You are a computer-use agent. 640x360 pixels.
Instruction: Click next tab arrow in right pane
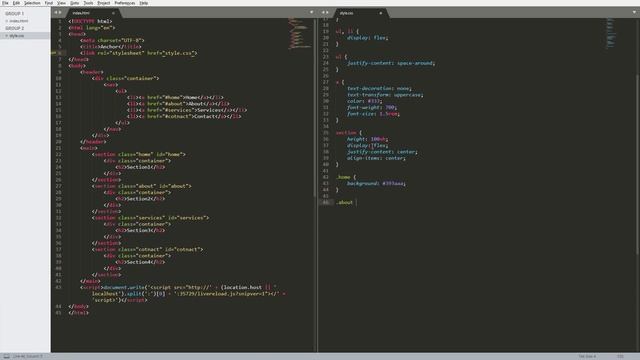[328, 12]
